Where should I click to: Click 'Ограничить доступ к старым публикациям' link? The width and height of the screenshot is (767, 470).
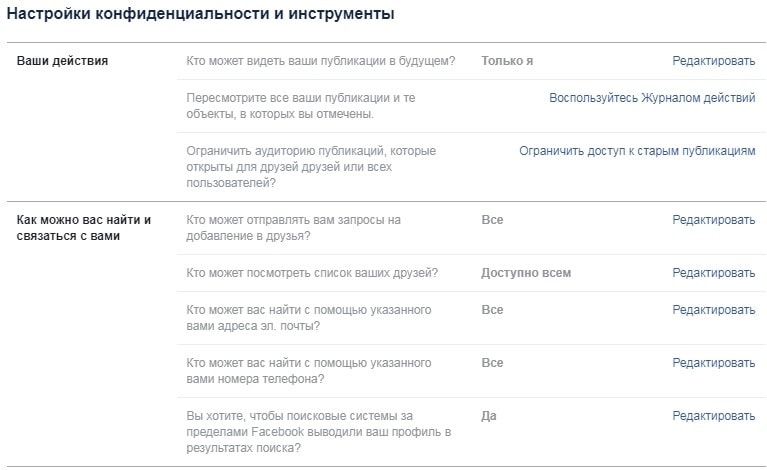click(637, 151)
